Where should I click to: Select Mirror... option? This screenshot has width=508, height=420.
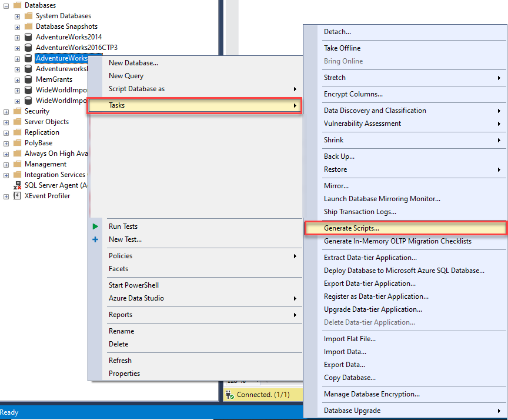[405, 186]
